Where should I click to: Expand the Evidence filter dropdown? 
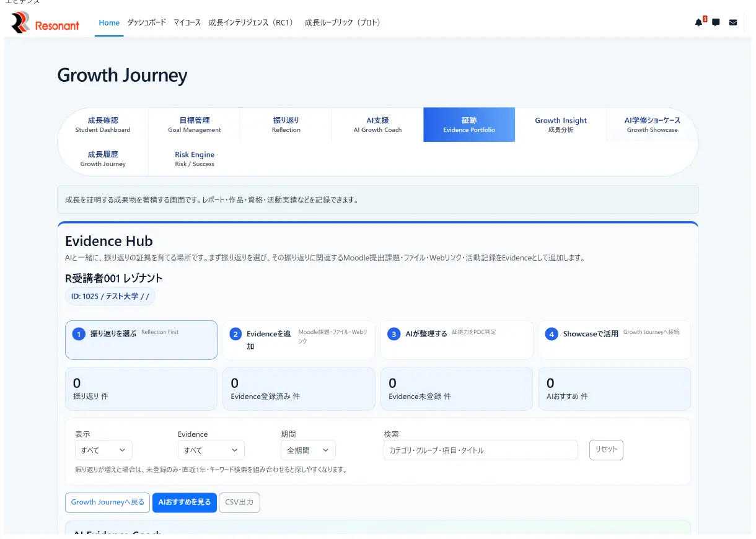pos(211,450)
